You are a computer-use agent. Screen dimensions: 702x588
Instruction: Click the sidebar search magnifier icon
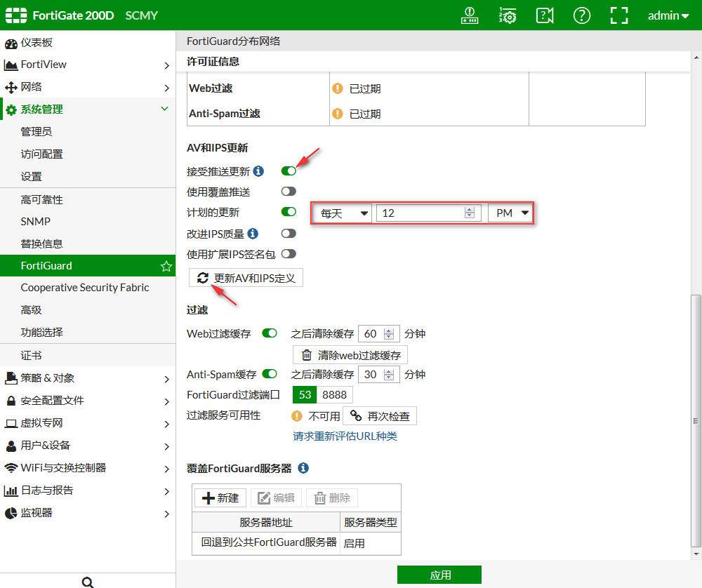pyautogui.click(x=88, y=582)
